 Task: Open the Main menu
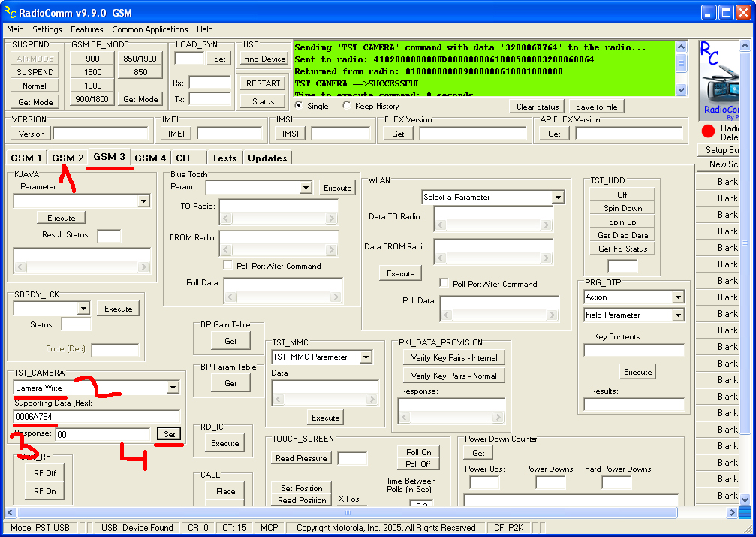15,29
